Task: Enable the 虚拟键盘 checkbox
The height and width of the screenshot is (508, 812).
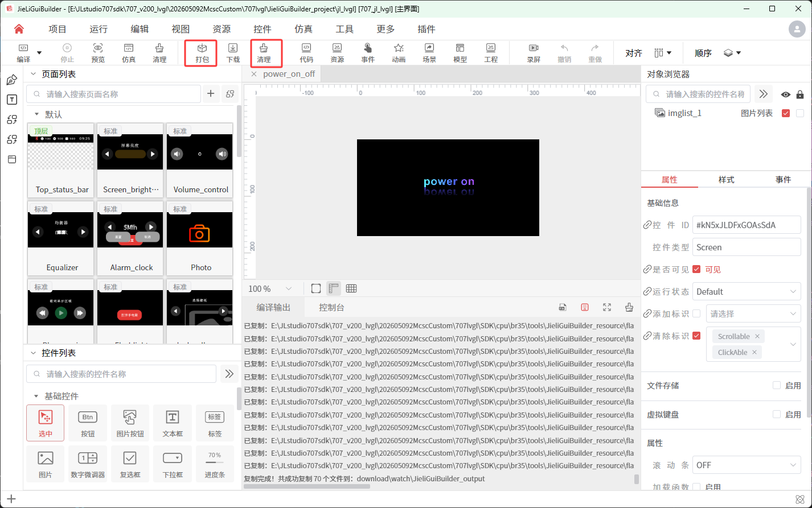Action: [777, 414]
